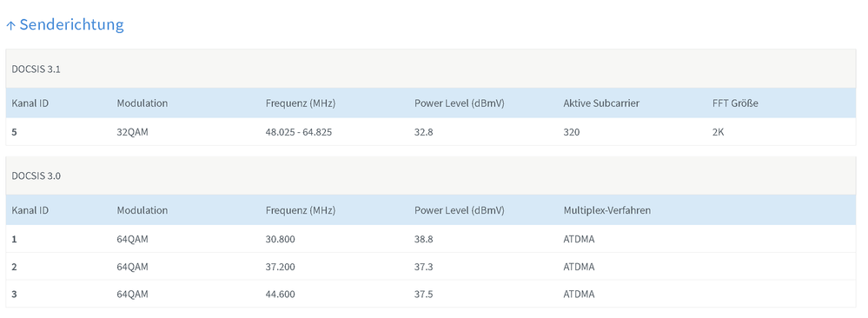Click Frequenz (MHz) header in DOCSIS 3.0 table
This screenshot has width=868, height=318.
point(301,210)
